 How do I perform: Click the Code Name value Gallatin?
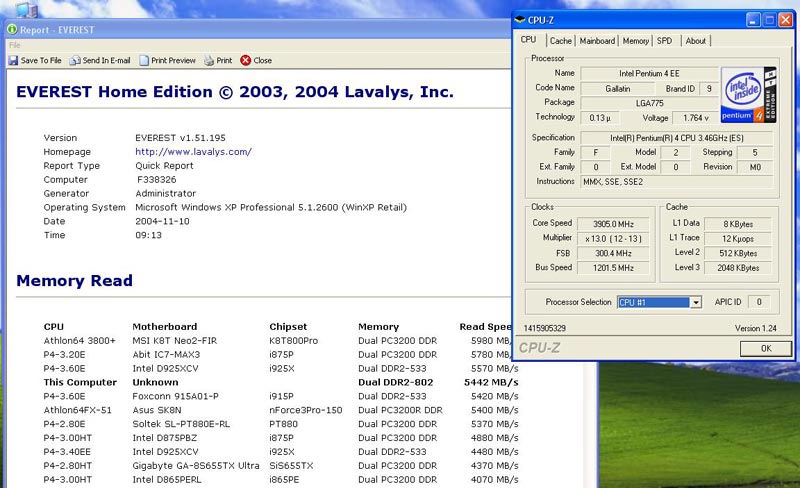pos(618,88)
